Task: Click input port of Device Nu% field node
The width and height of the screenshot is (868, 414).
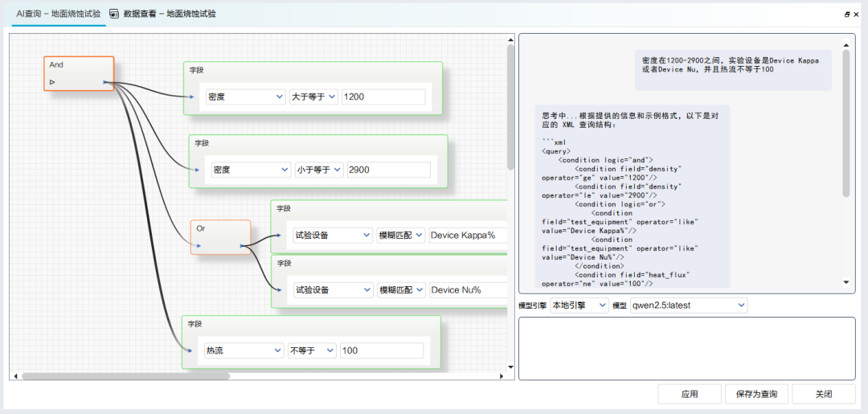Action: coord(278,289)
